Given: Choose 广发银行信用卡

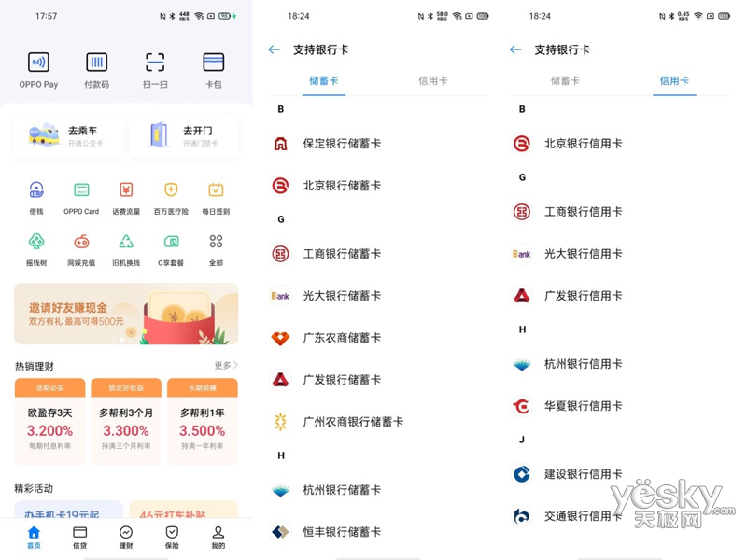Looking at the screenshot, I should 620,296.
